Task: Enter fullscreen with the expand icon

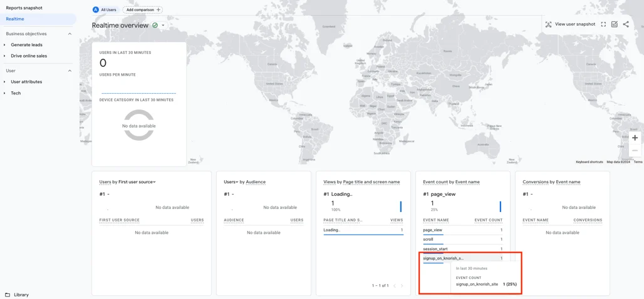Action: pyautogui.click(x=603, y=24)
